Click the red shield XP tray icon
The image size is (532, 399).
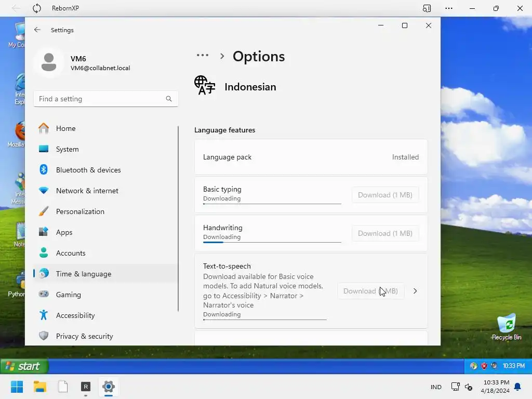tap(484, 366)
